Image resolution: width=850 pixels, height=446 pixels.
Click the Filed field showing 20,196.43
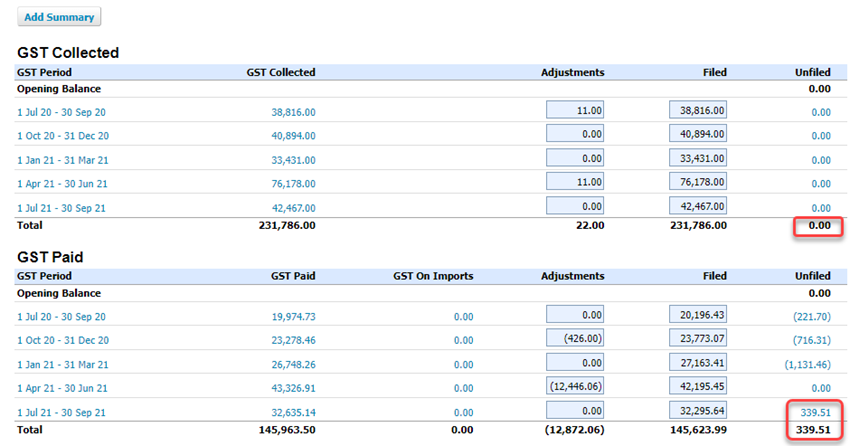(698, 314)
